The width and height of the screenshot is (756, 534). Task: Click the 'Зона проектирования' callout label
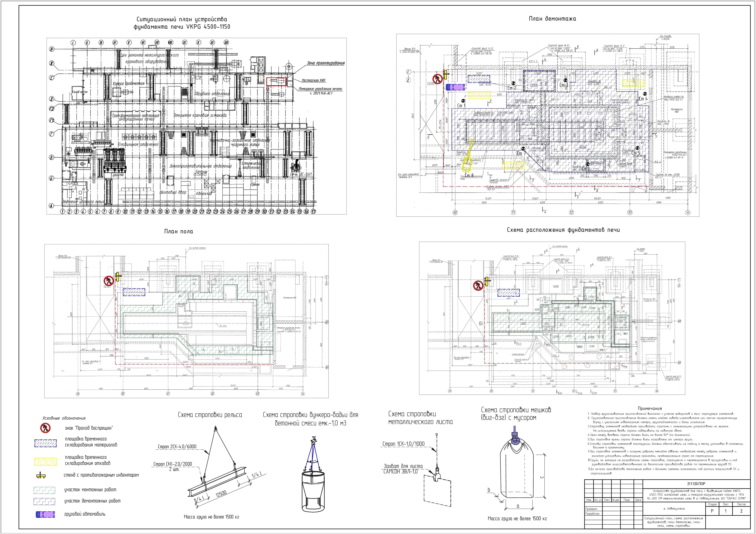pos(326,63)
